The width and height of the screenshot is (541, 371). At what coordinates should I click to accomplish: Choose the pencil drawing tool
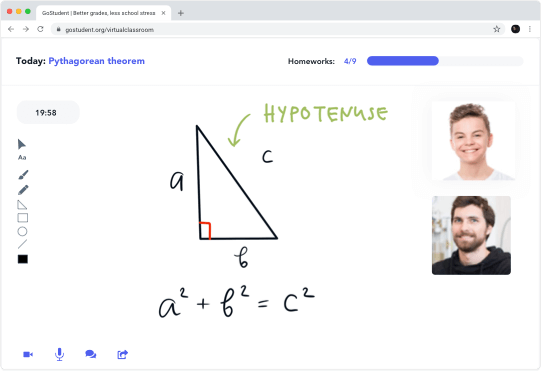23,190
